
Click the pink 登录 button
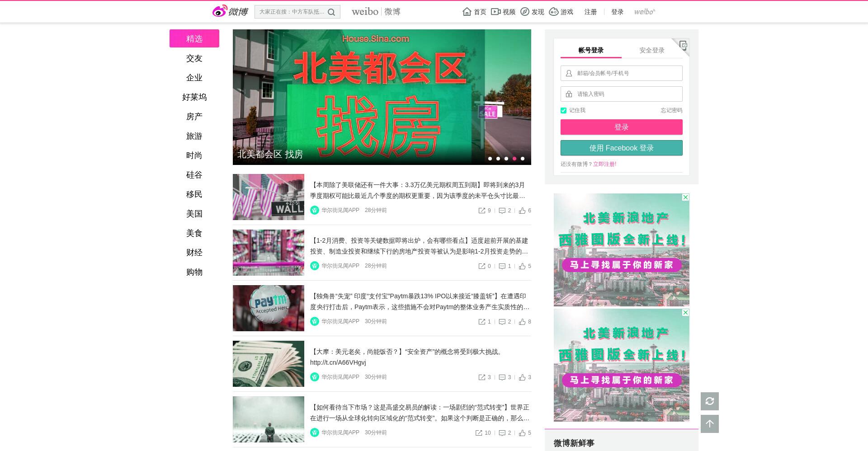click(x=622, y=127)
